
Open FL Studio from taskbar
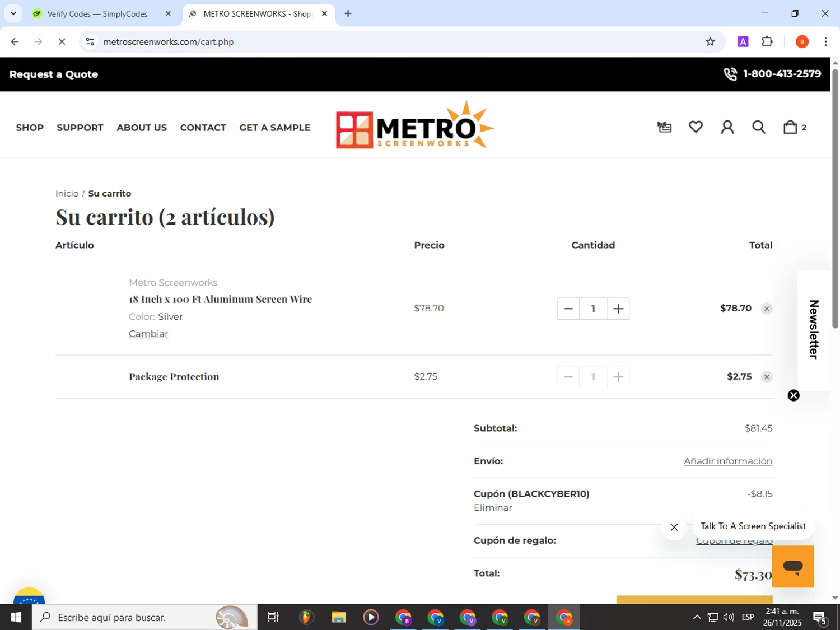[306, 617]
